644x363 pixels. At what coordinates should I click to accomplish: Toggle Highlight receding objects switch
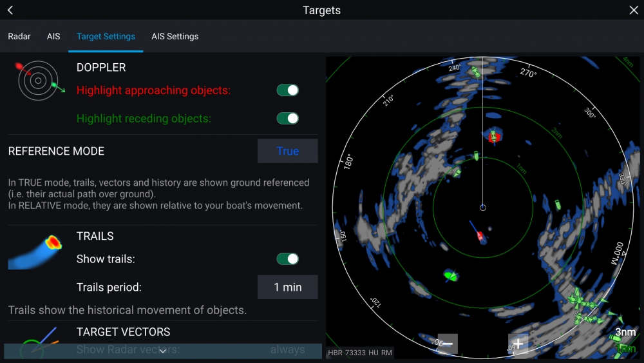point(287,119)
